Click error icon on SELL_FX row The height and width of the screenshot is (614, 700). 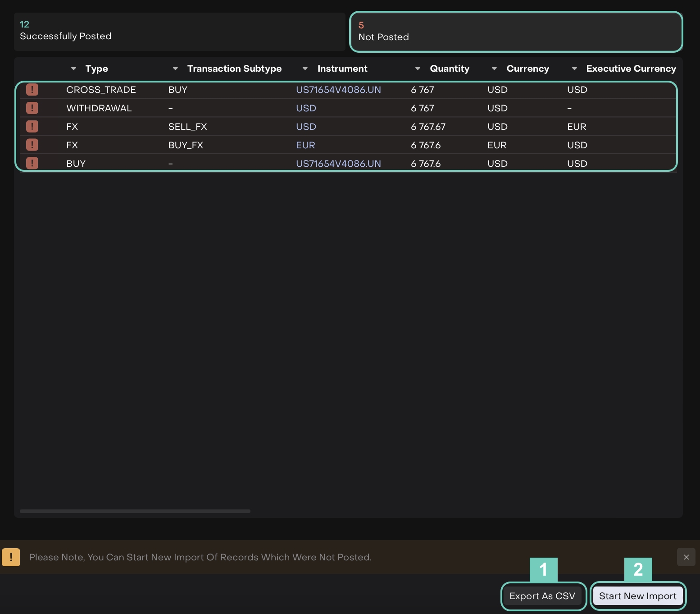pyautogui.click(x=32, y=127)
